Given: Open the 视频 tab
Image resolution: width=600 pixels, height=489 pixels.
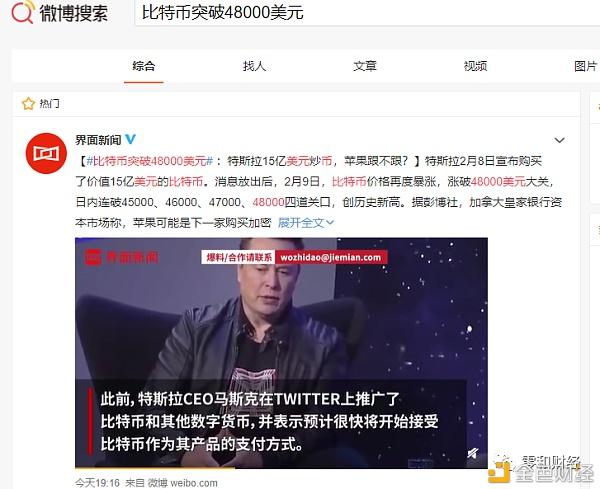Looking at the screenshot, I should [475, 66].
